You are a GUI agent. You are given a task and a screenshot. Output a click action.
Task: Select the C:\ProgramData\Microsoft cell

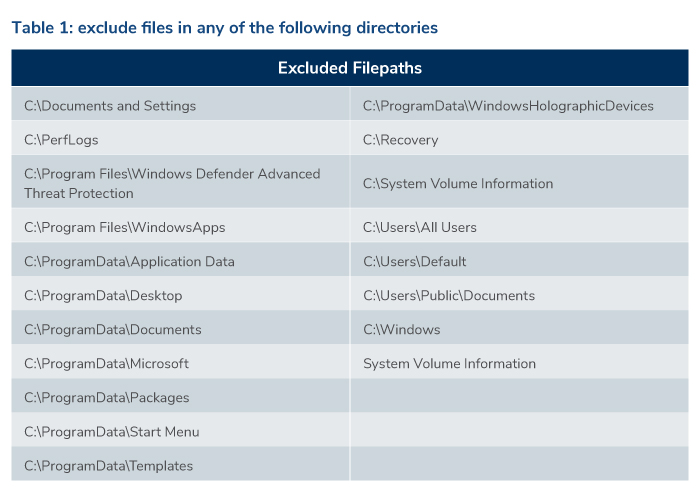[180, 363]
